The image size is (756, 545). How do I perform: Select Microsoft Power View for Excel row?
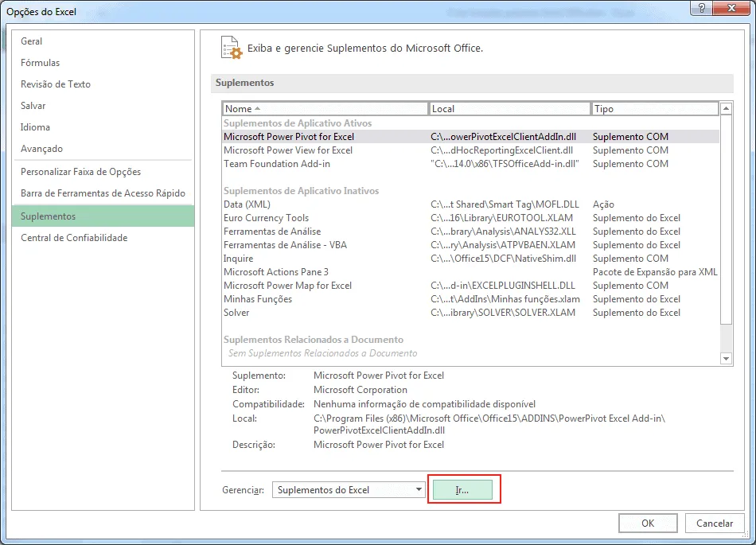click(470, 150)
